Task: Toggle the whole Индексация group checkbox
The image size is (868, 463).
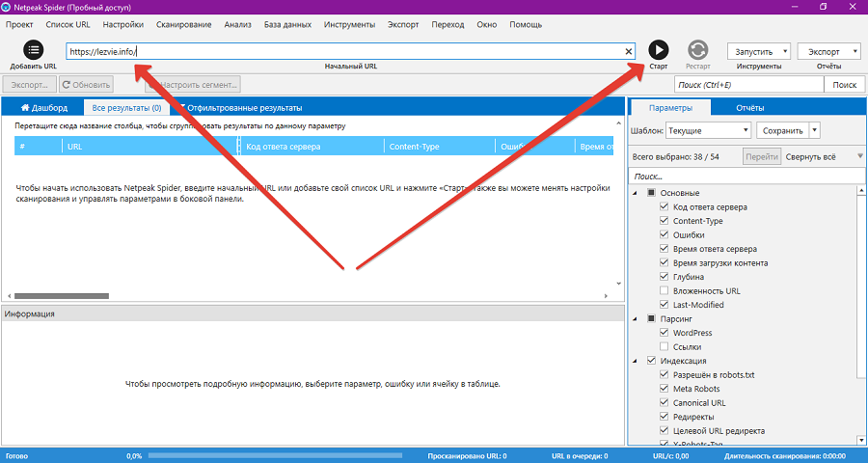Action: click(x=651, y=361)
